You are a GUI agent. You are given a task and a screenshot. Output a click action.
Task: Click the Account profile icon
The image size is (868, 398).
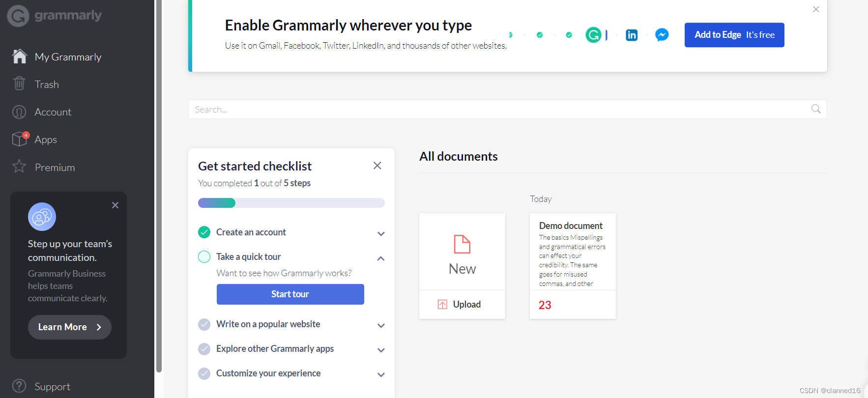pos(19,112)
